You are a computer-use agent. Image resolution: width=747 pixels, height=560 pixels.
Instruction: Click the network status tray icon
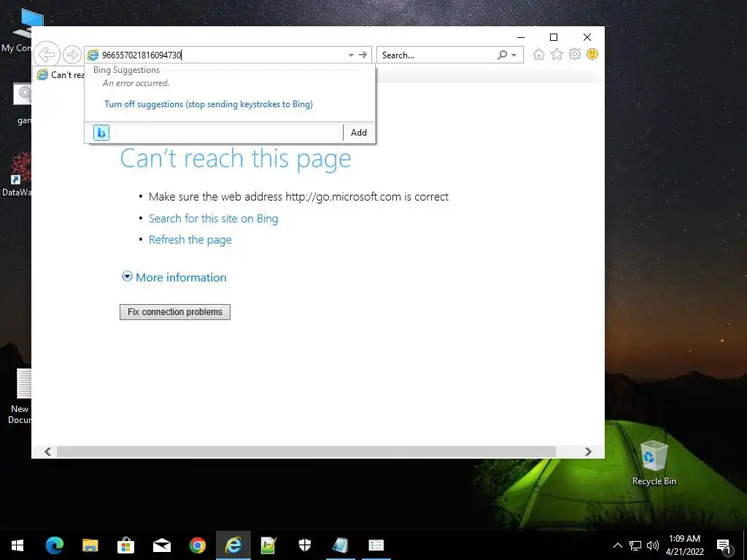click(635, 545)
